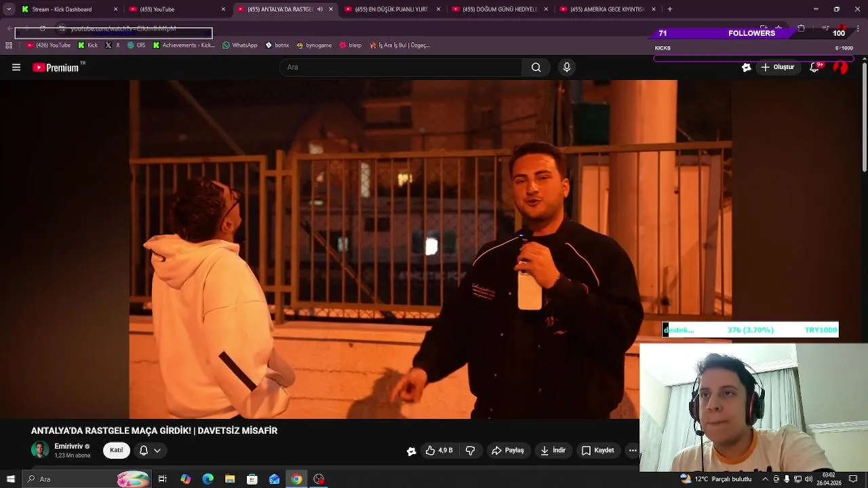
Task: Open the Windows Start menu
Action: 10,479
